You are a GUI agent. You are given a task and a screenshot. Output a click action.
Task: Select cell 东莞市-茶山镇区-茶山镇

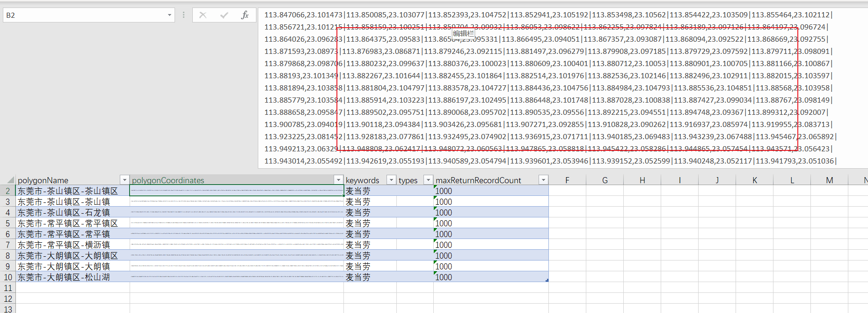tap(73, 201)
